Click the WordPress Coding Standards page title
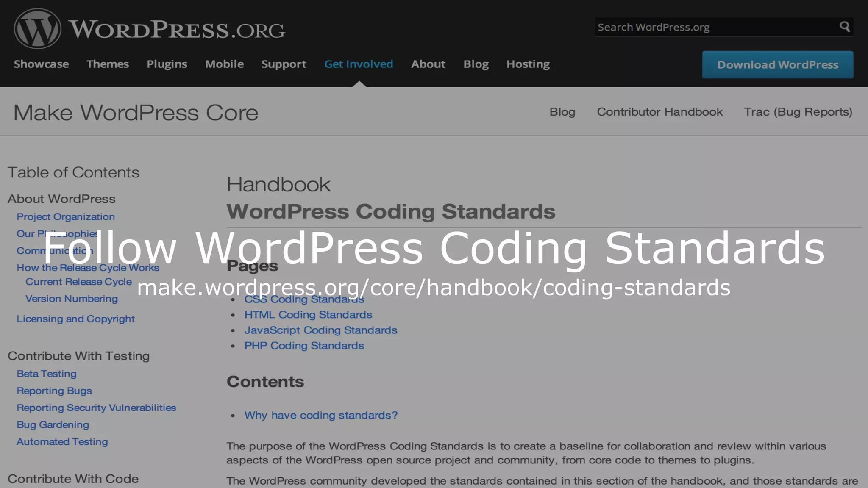Viewport: 868px width, 488px height. (391, 211)
